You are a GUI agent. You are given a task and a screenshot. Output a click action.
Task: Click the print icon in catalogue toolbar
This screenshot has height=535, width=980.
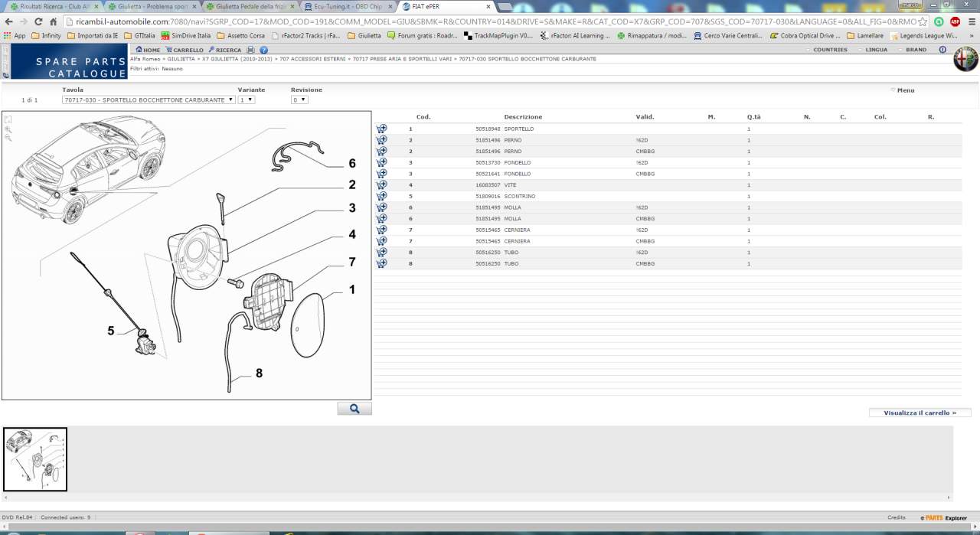[x=251, y=50]
